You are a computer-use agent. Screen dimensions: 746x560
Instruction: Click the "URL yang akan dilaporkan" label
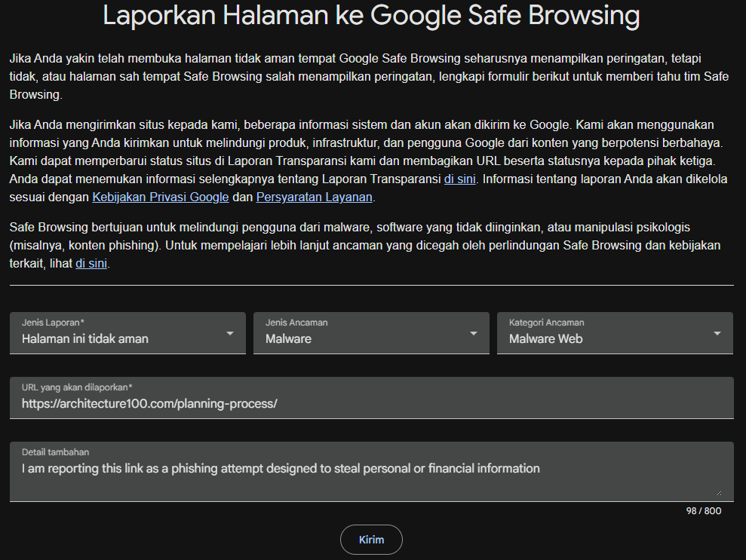(x=77, y=387)
